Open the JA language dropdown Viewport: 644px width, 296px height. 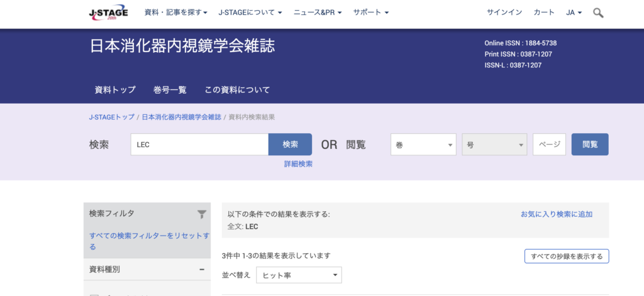pyautogui.click(x=574, y=13)
